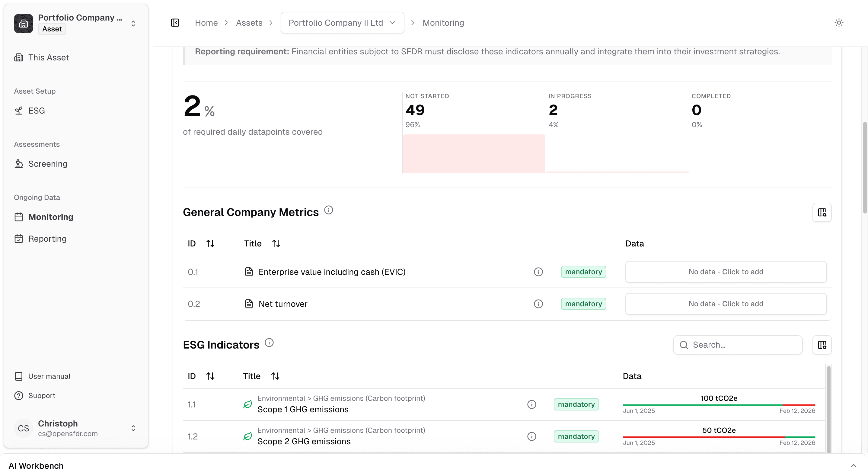Click the info icon next to Scope 1 GHG emissions
The image size is (868, 476).
(531, 404)
